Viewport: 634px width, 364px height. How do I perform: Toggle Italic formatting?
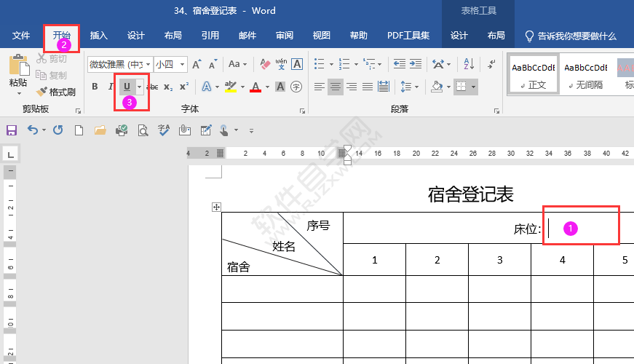(111, 87)
